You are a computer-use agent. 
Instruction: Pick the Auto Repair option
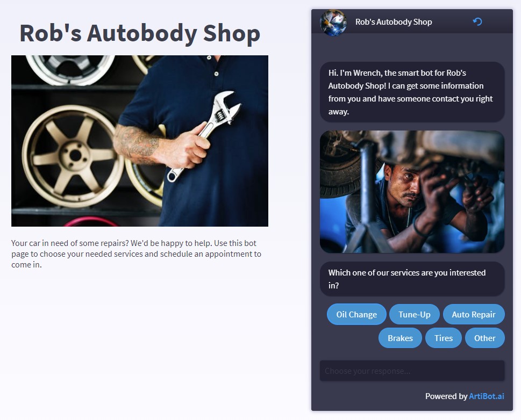(474, 314)
